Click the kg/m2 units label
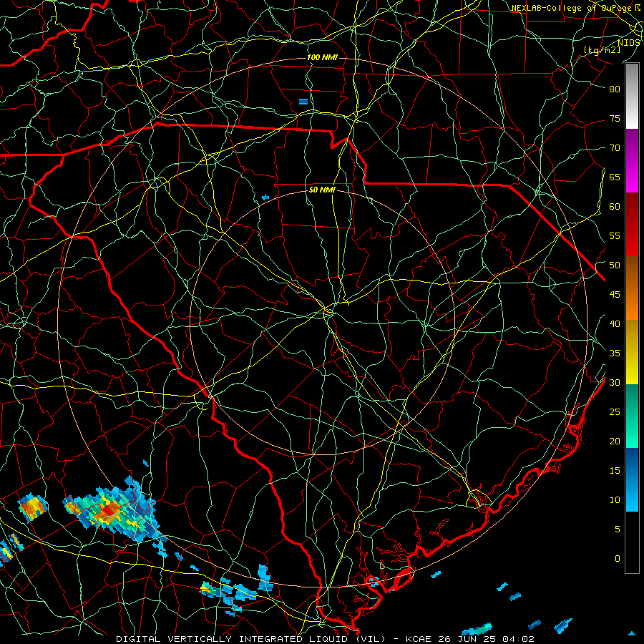This screenshot has width=644, height=644. (602, 49)
